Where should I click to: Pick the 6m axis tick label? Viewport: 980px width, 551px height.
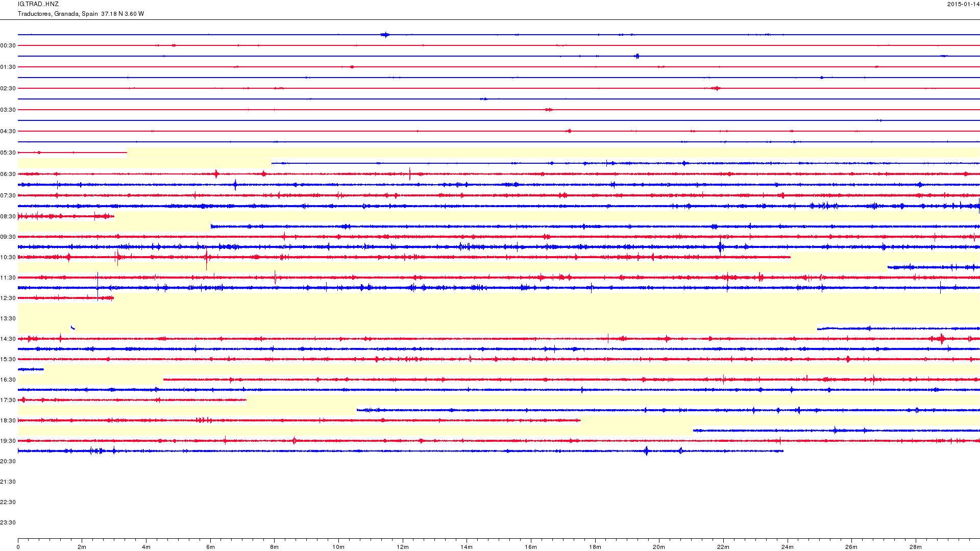click(210, 547)
